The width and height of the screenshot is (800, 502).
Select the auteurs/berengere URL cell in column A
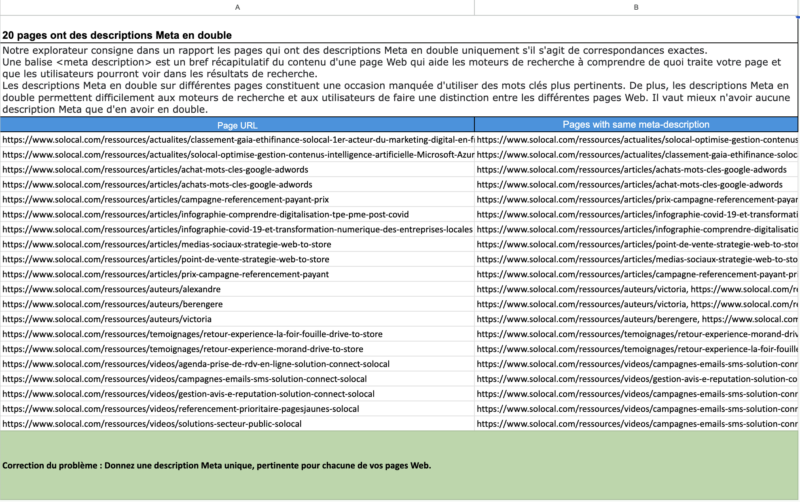(x=237, y=304)
